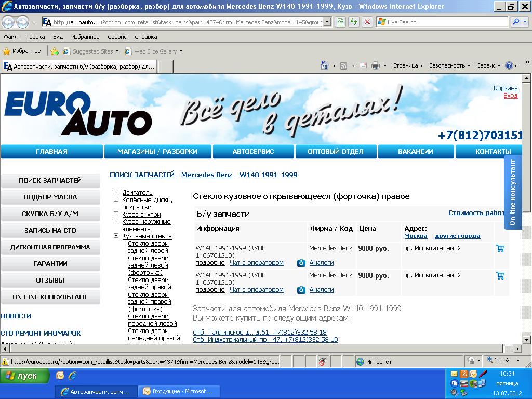This screenshot has height=399, width=532.
Task: Open the Безопасность dropdown menu
Action: (x=449, y=65)
